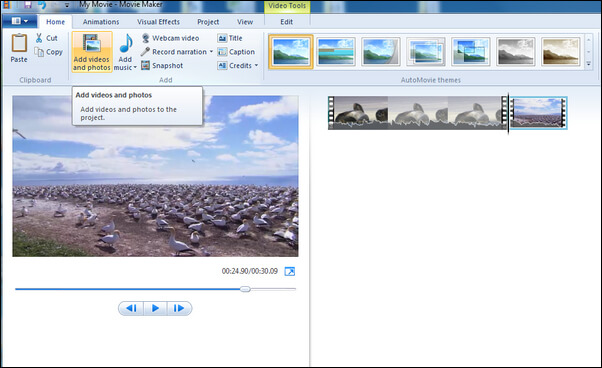This screenshot has width=602, height=368.
Task: Select the fifth AutoMovie theme with overlapping squares
Action: pyautogui.click(x=471, y=52)
